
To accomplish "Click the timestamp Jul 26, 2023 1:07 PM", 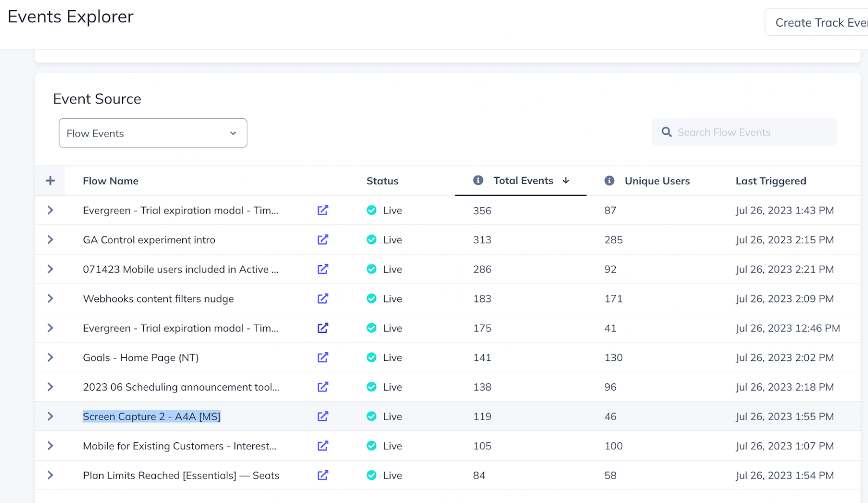I will (785, 446).
